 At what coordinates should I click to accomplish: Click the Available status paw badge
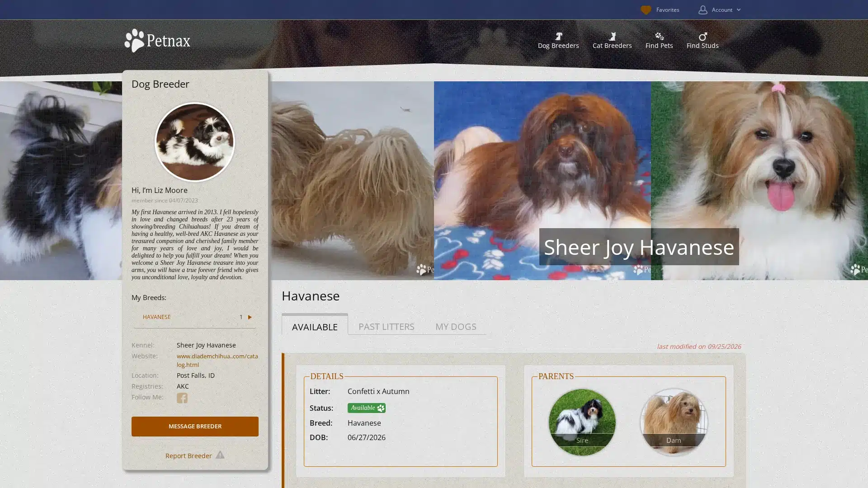tap(366, 408)
